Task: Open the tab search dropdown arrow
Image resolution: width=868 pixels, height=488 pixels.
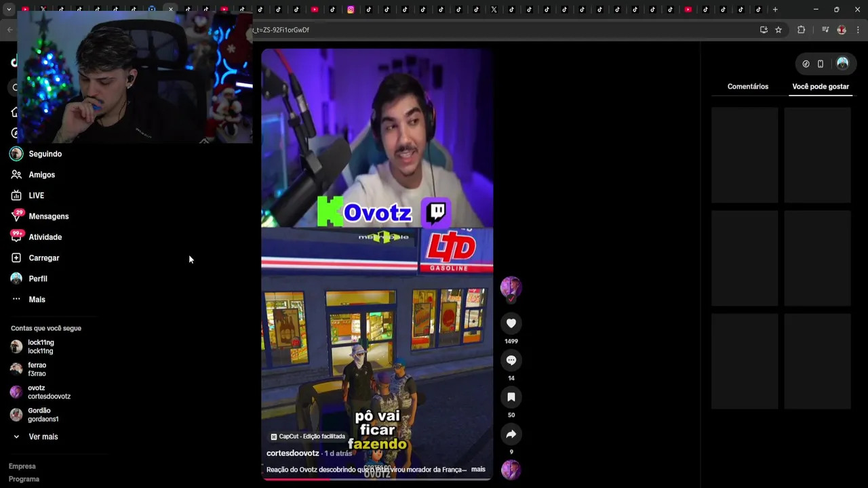Action: point(9,9)
